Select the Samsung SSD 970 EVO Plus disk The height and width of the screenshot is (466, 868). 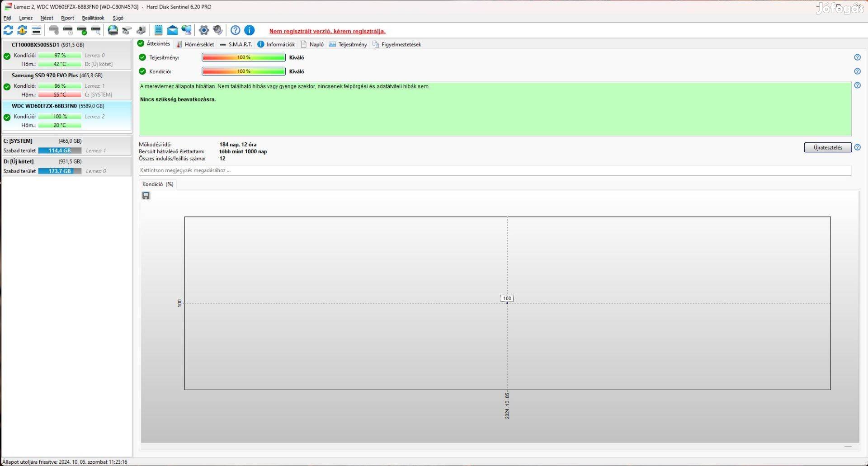pos(66,85)
